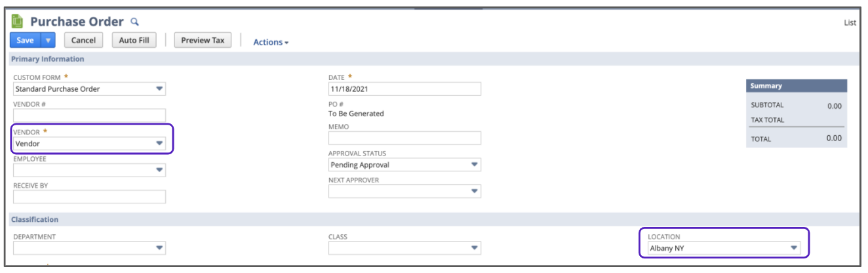Go to the List link
868x273 pixels.
850,22
